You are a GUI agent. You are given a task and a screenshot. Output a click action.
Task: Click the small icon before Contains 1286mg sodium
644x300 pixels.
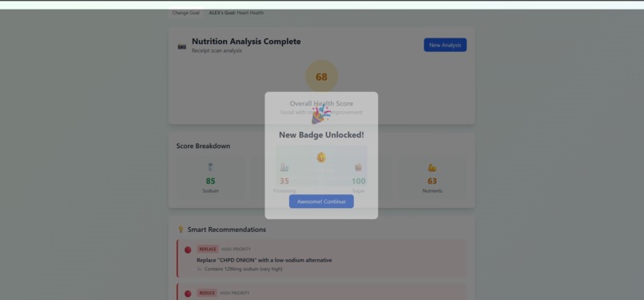[x=200, y=269]
